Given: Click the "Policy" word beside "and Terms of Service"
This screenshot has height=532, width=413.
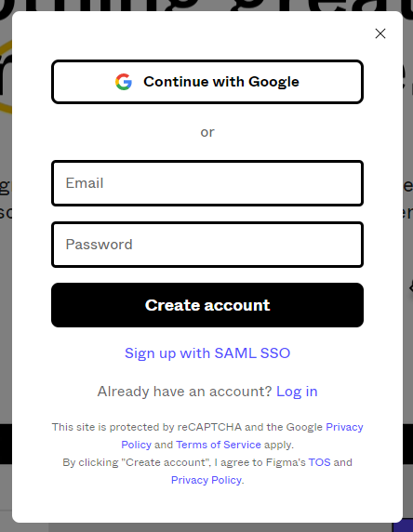Looking at the screenshot, I should coord(136,445).
